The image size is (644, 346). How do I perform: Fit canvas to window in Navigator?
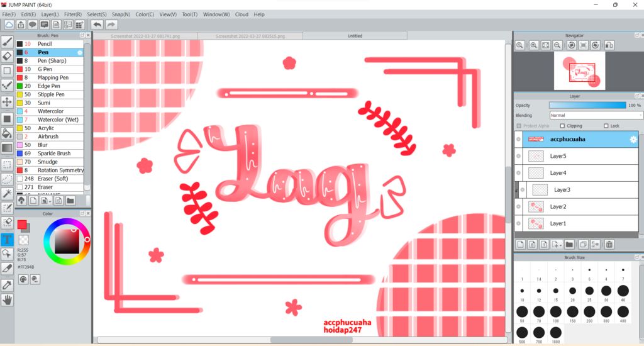(x=545, y=45)
